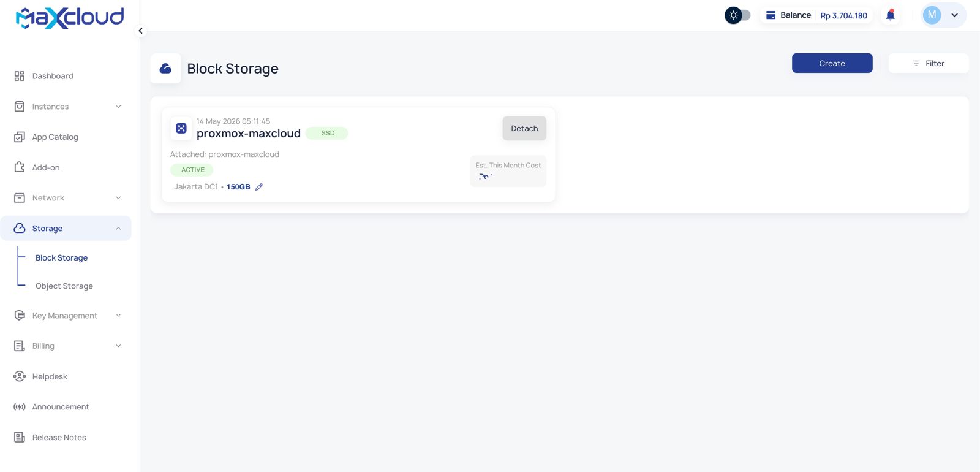
Task: Click the 150GB size value
Action: click(x=238, y=187)
